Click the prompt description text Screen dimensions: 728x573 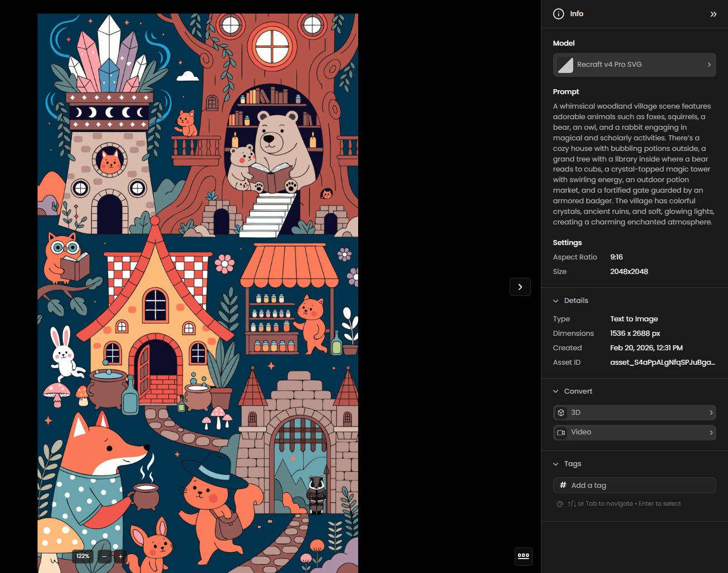click(x=634, y=164)
